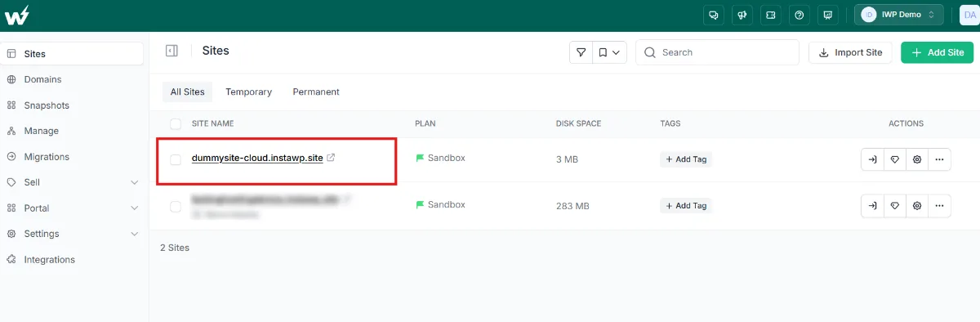Viewport: 980px width, 322px height.
Task: Click the filter funnel icon
Action: (581, 52)
